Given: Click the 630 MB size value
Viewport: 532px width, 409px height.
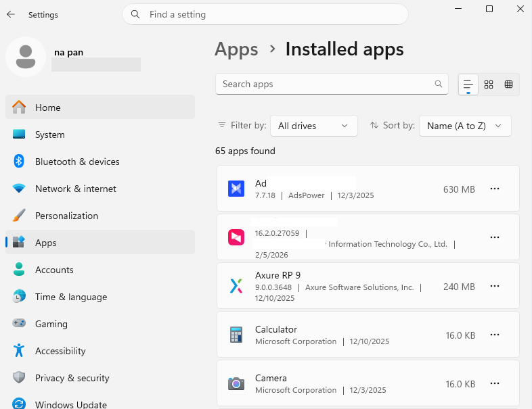Looking at the screenshot, I should 459,189.
